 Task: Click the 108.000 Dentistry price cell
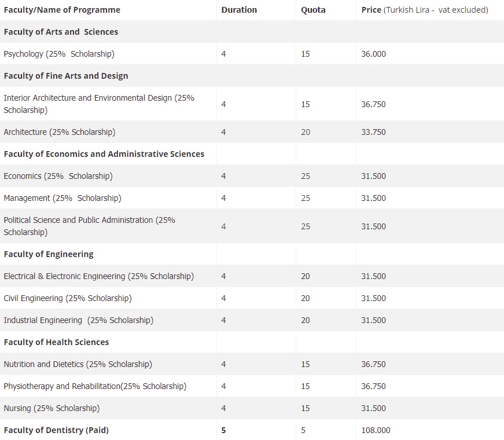point(376,430)
